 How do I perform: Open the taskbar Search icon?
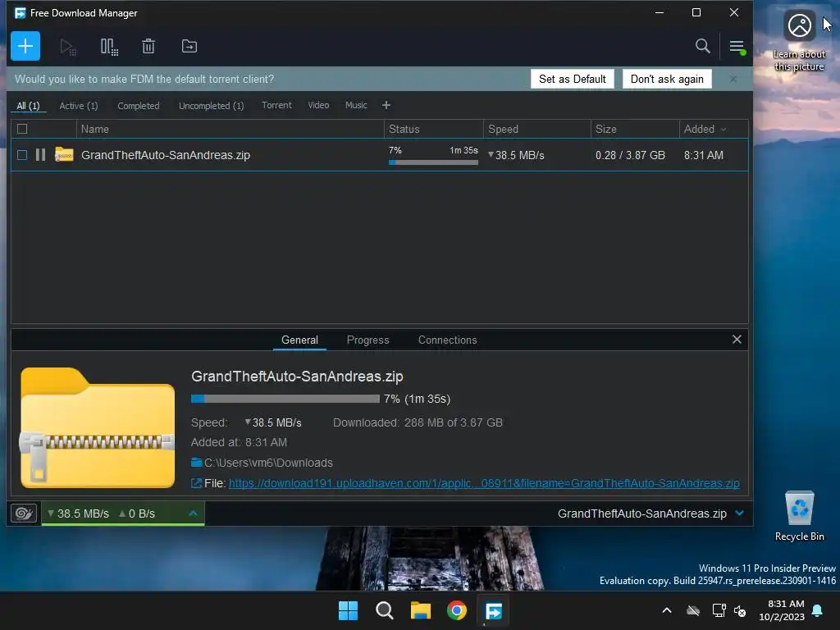tap(384, 610)
